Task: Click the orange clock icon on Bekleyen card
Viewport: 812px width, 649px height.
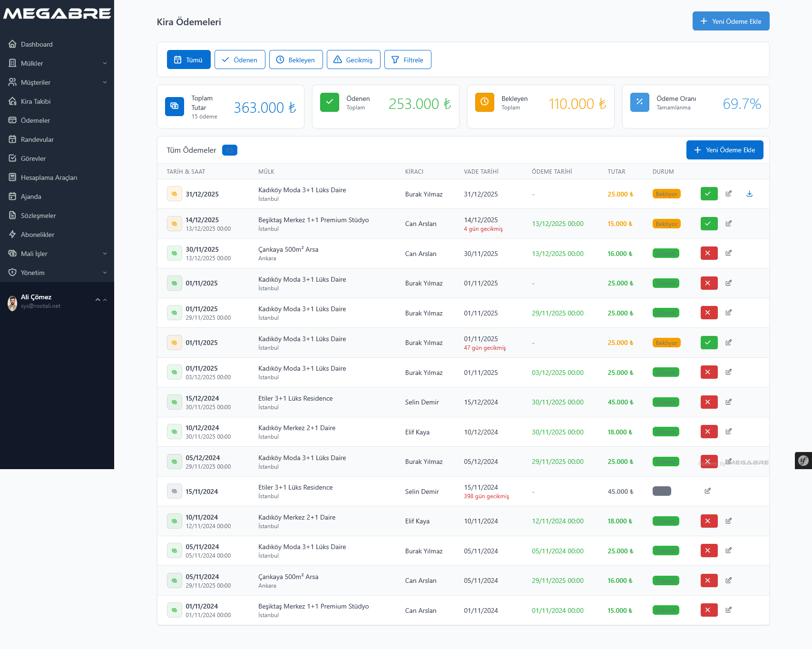Action: pyautogui.click(x=484, y=102)
